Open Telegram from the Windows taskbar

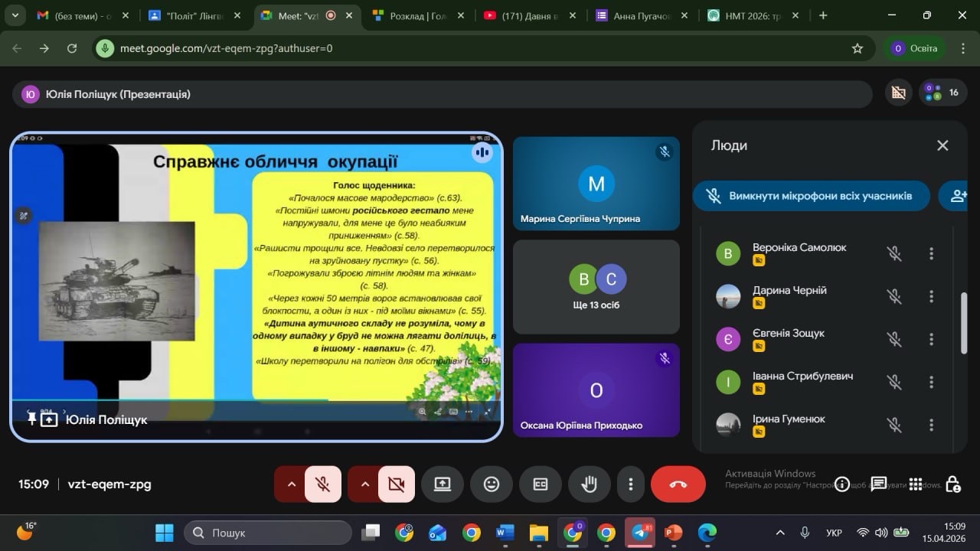[639, 533]
